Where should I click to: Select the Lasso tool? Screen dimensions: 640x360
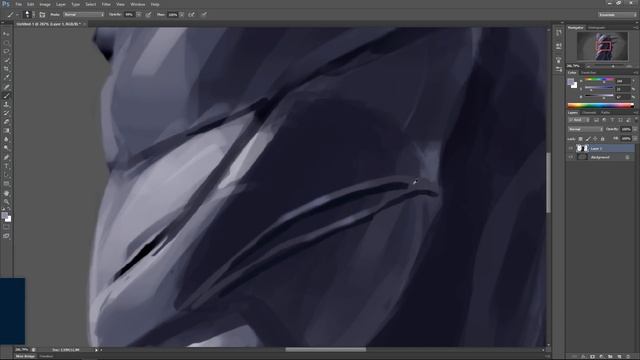(6, 51)
